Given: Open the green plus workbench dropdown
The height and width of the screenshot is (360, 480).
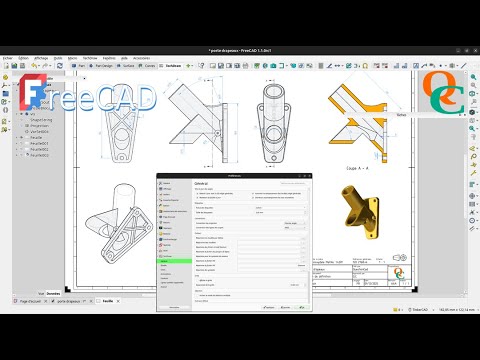Looking at the screenshot, I should pyautogui.click(x=189, y=66).
